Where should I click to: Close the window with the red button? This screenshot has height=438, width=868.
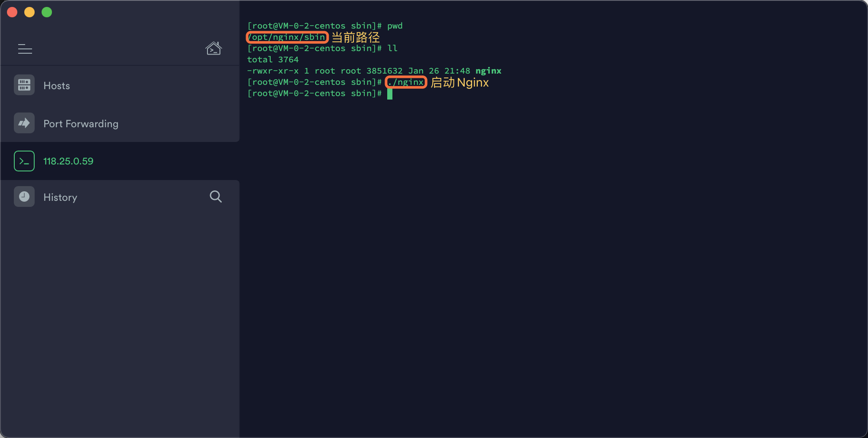pos(12,12)
